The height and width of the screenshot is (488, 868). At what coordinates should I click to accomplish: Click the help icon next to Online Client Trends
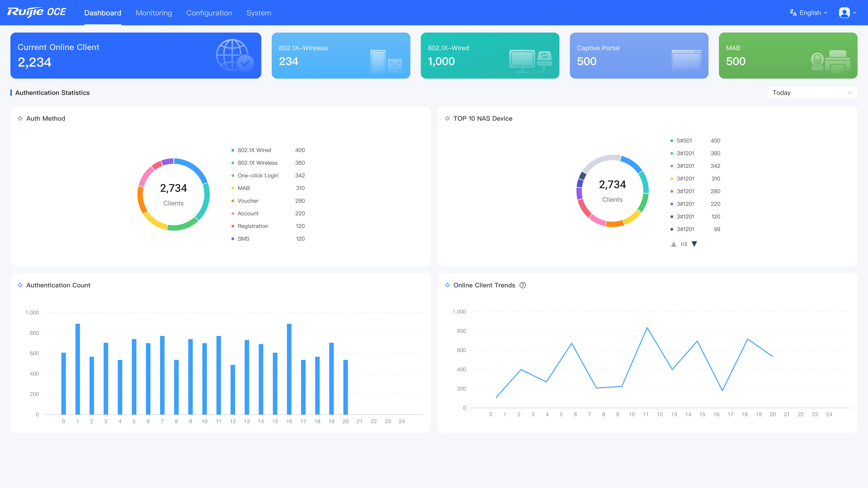tap(523, 285)
